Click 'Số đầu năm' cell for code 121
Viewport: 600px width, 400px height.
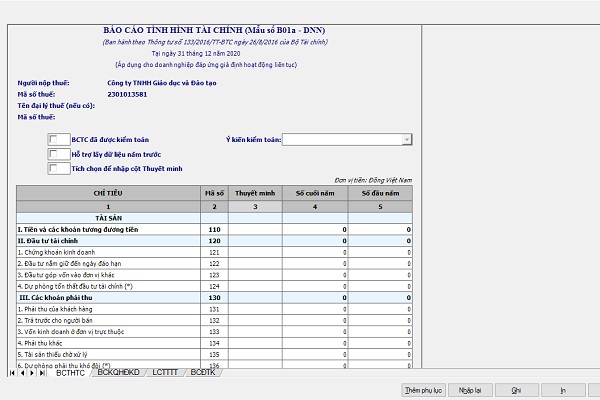tap(381, 252)
